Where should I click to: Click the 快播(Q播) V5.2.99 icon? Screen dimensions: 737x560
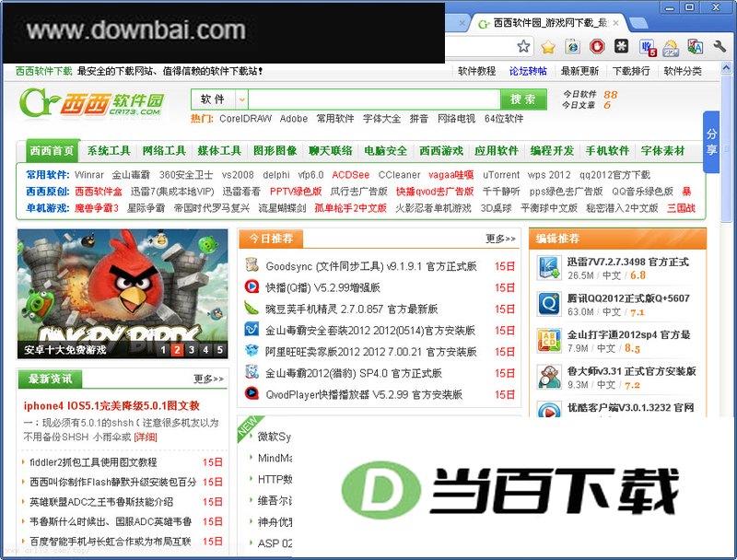252,286
